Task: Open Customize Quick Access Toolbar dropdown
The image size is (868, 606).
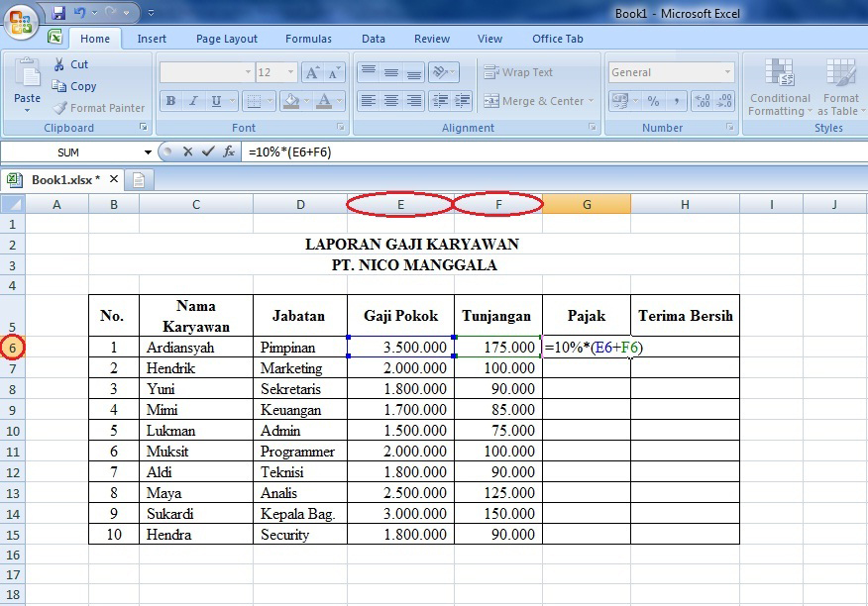Action: click(151, 12)
